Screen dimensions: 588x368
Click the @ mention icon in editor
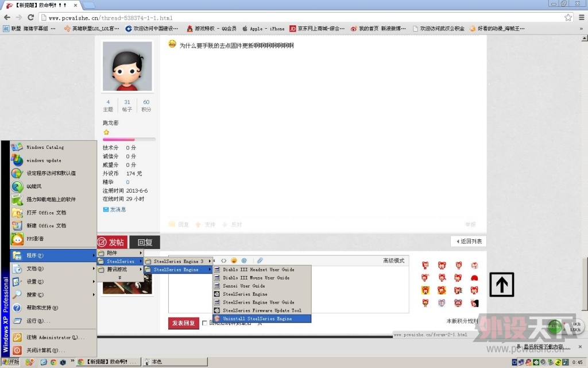point(244,260)
